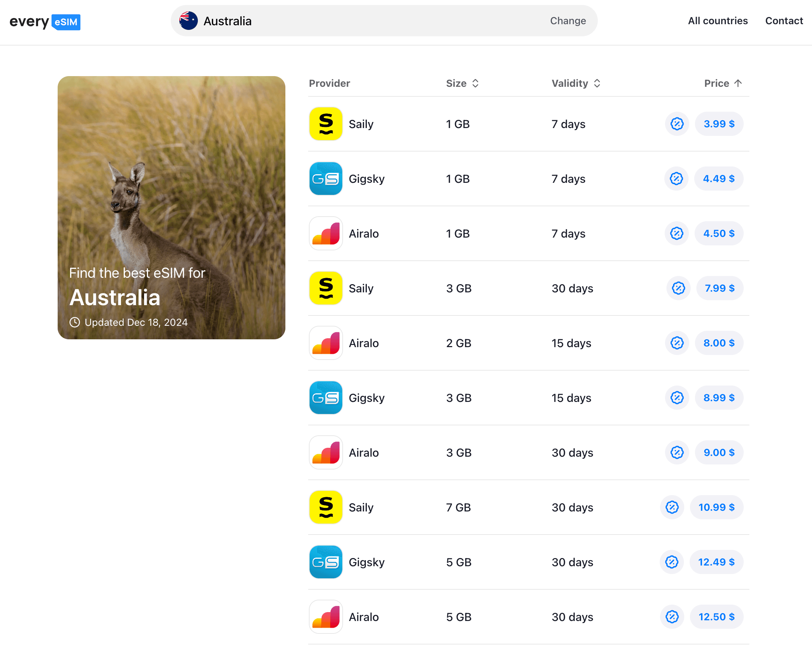Click the kangaroo Australia banner image

tap(172, 208)
